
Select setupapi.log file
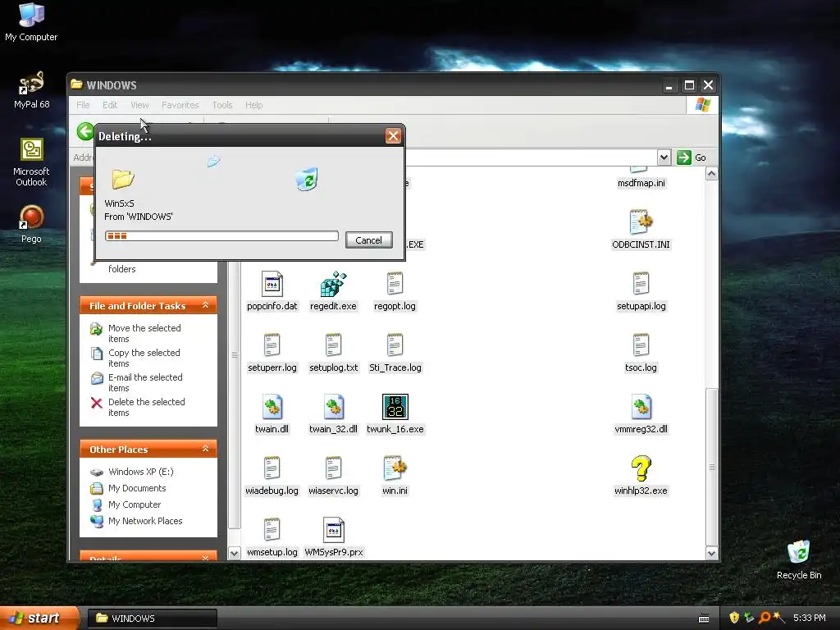point(641,291)
